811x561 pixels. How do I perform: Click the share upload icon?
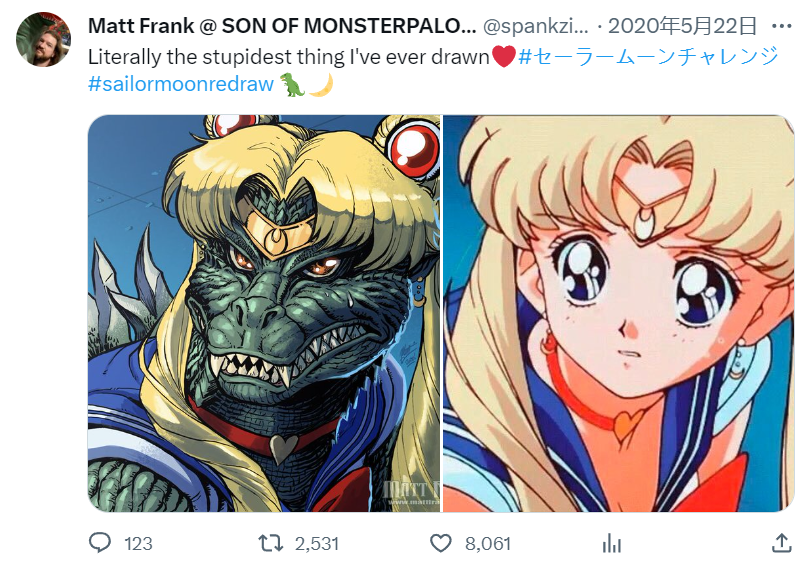click(x=782, y=543)
